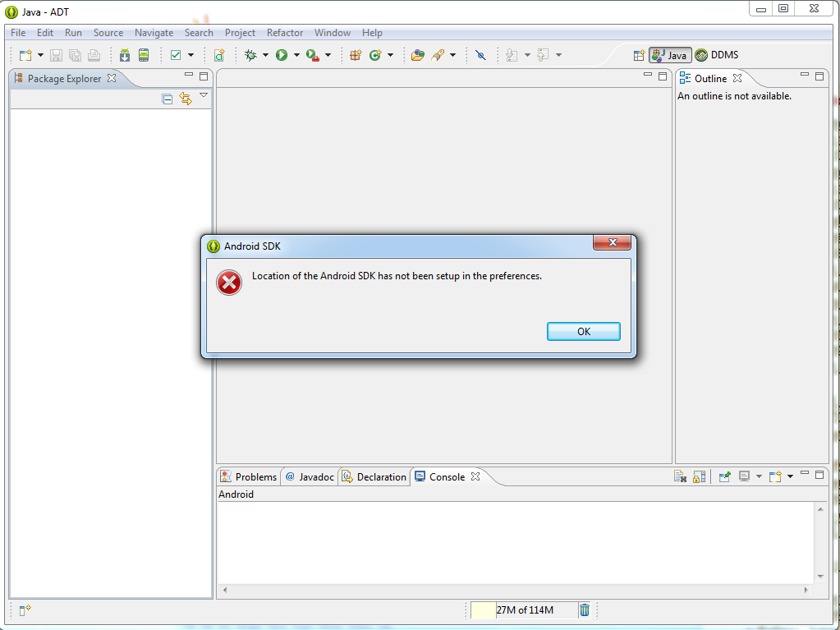
Task: Toggle the Pin Console icon
Action: tap(724, 476)
